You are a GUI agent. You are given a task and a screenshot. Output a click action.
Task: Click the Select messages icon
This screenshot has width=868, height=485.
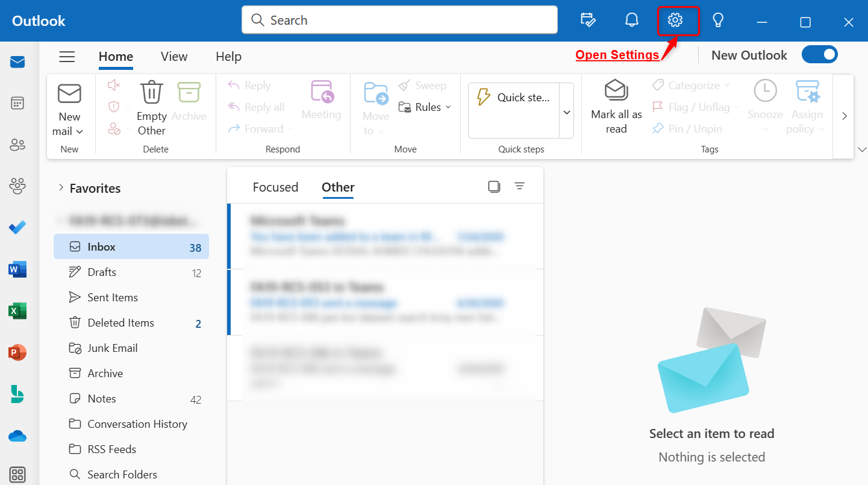[x=495, y=187]
